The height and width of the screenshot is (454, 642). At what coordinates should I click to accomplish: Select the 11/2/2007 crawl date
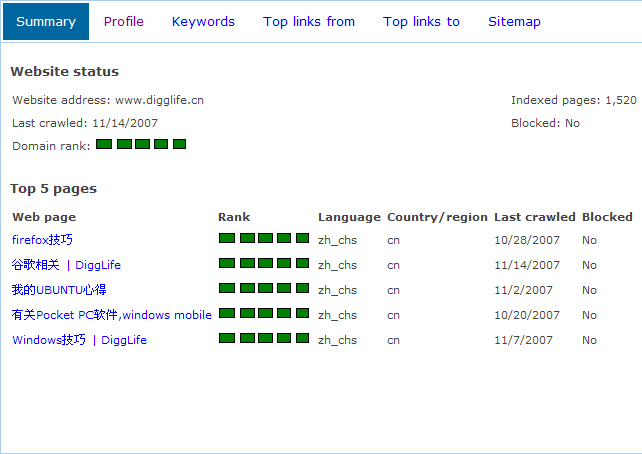tap(523, 290)
